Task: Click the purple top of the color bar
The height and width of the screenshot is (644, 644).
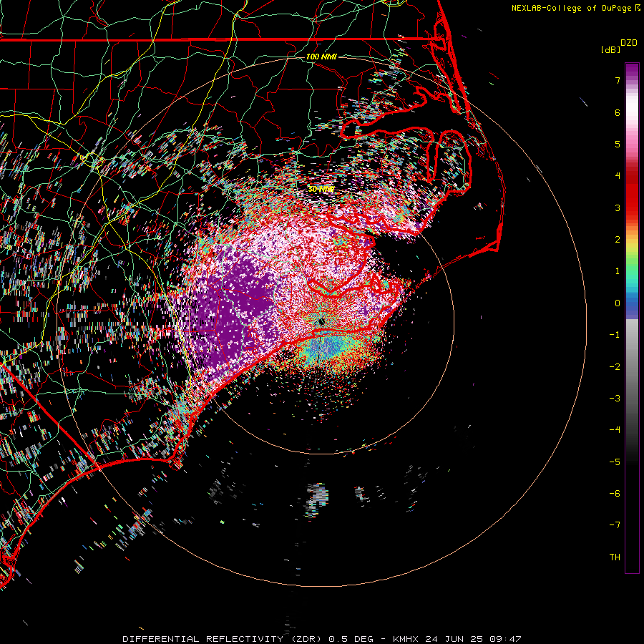Action: tap(632, 70)
